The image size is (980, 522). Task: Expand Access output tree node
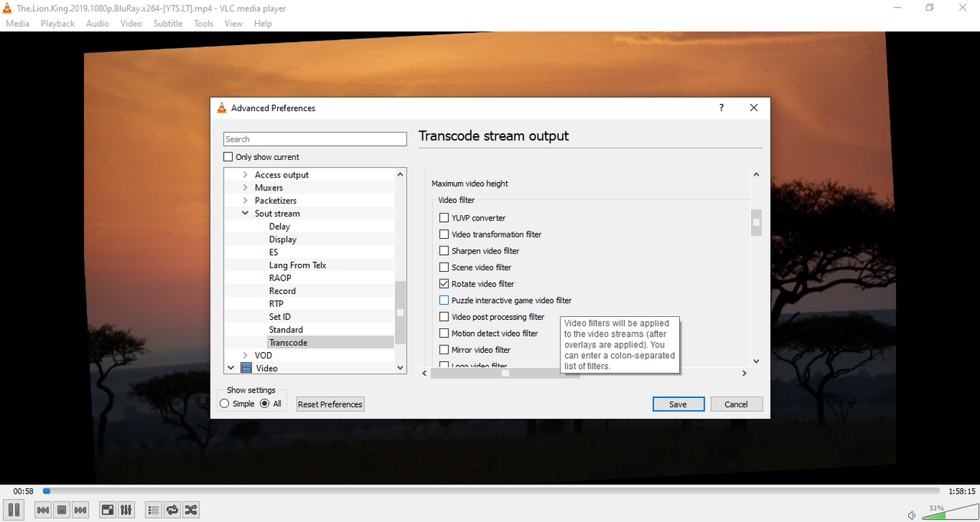pos(245,175)
